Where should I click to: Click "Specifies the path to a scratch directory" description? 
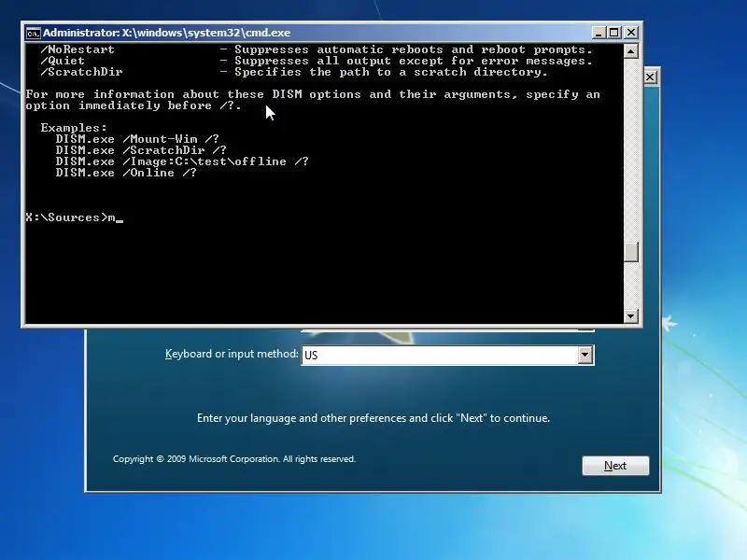[390, 72]
